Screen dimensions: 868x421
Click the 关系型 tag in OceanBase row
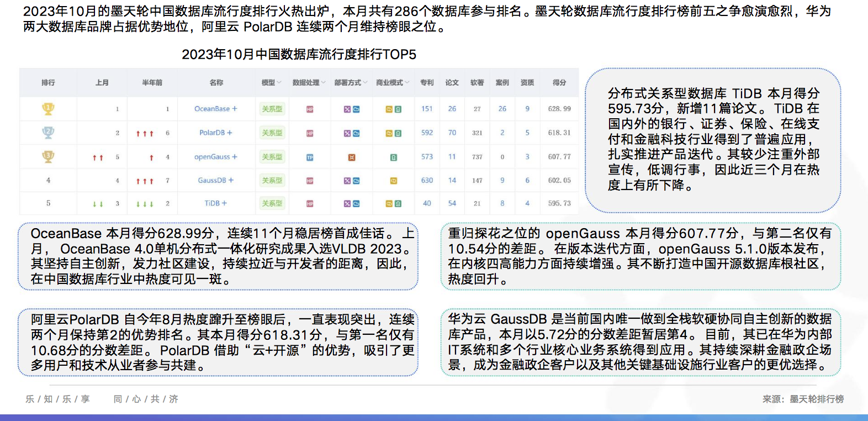coord(272,109)
